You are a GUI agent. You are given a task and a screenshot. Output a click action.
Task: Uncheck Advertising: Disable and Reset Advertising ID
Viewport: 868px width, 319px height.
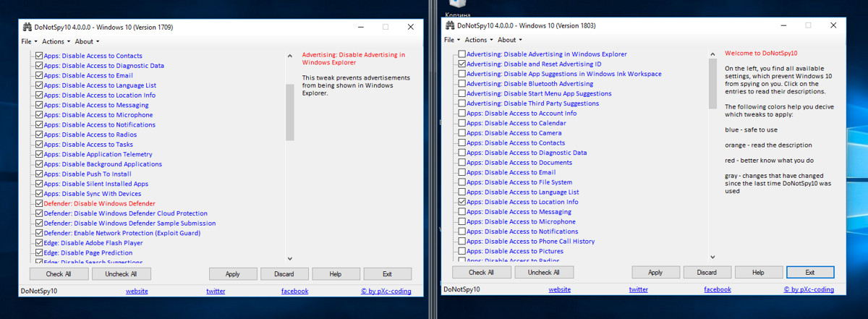click(x=461, y=64)
